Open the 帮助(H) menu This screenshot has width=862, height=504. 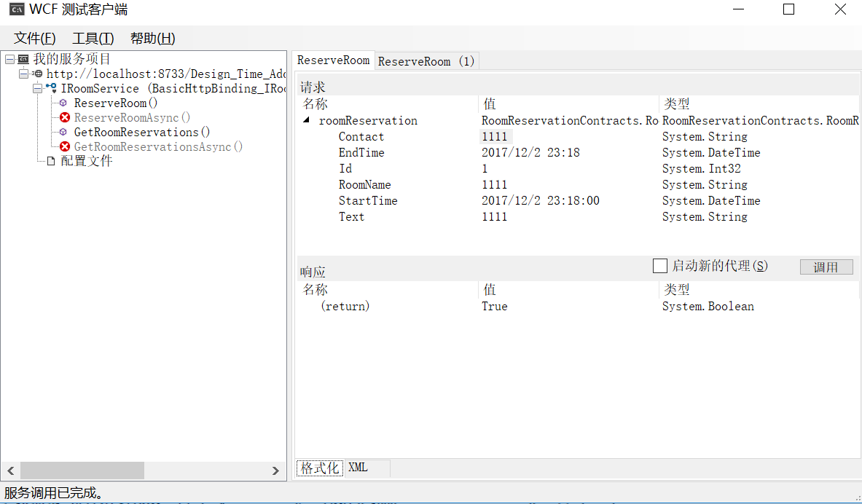tap(153, 38)
